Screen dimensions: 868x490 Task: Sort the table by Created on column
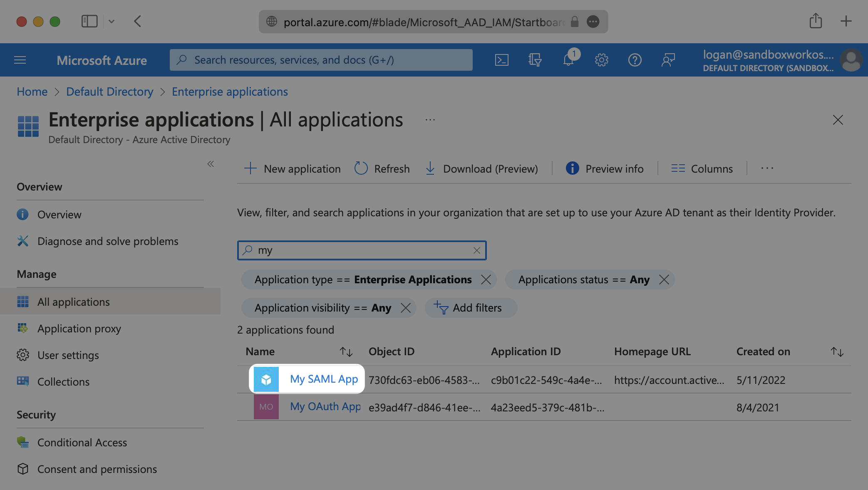pos(837,352)
